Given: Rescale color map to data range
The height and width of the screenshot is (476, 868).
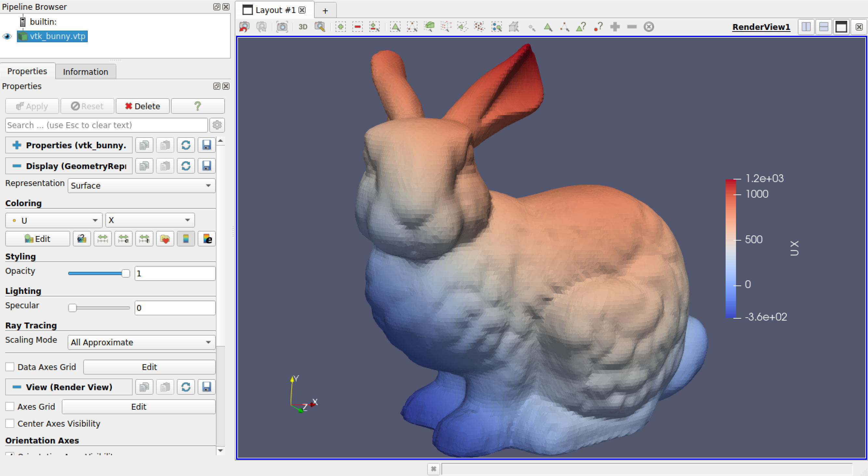Looking at the screenshot, I should tap(102, 238).
